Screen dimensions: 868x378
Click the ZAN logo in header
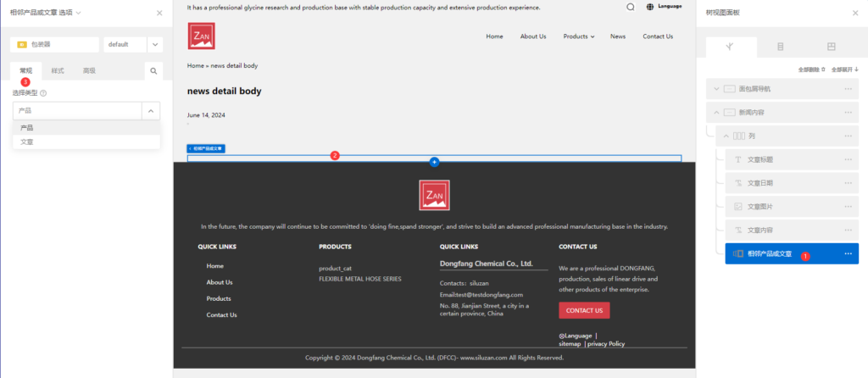(202, 36)
